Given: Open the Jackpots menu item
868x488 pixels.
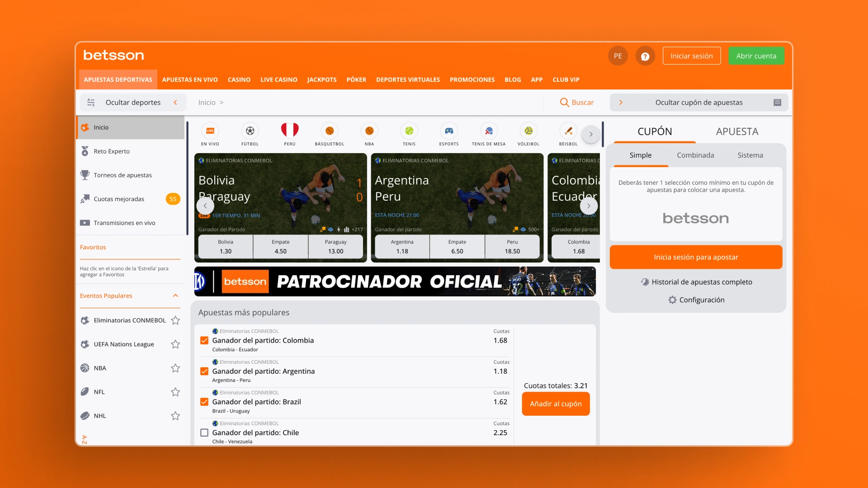Looking at the screenshot, I should 322,80.
